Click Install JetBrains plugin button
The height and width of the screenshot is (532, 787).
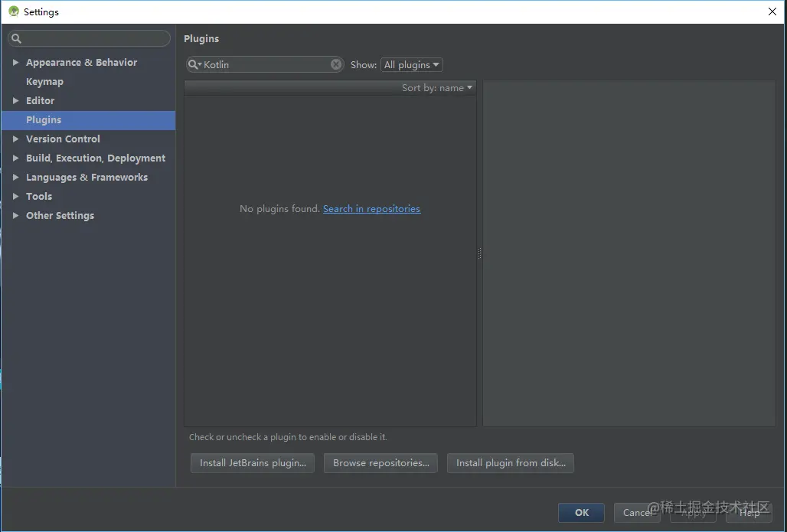(x=253, y=463)
